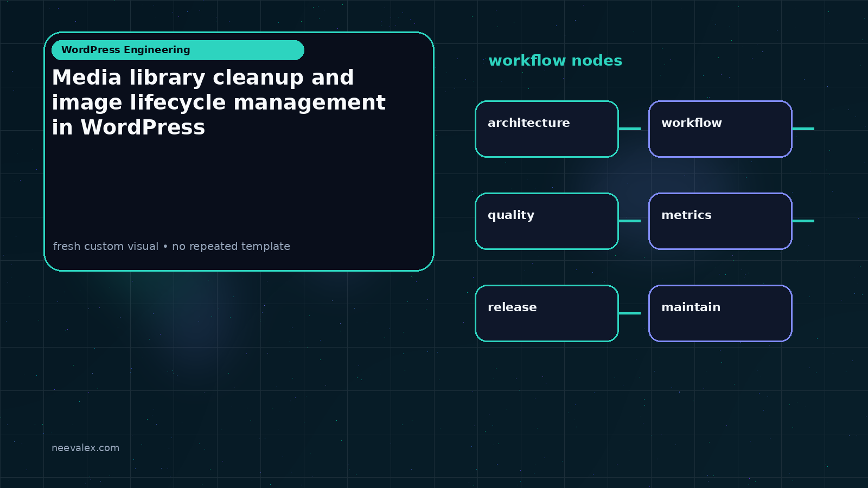The height and width of the screenshot is (488, 868).
Task: Open the neevalex.com link
Action: tap(85, 448)
